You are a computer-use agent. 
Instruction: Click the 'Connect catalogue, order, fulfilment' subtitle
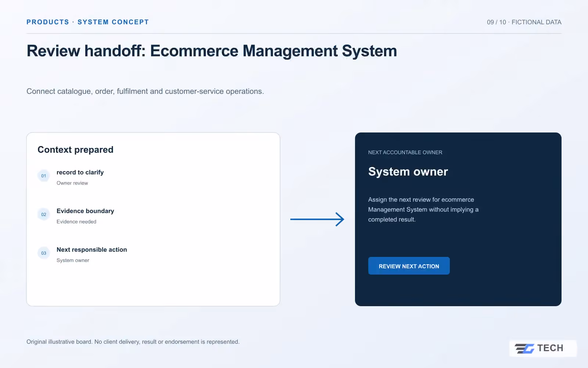coord(145,91)
